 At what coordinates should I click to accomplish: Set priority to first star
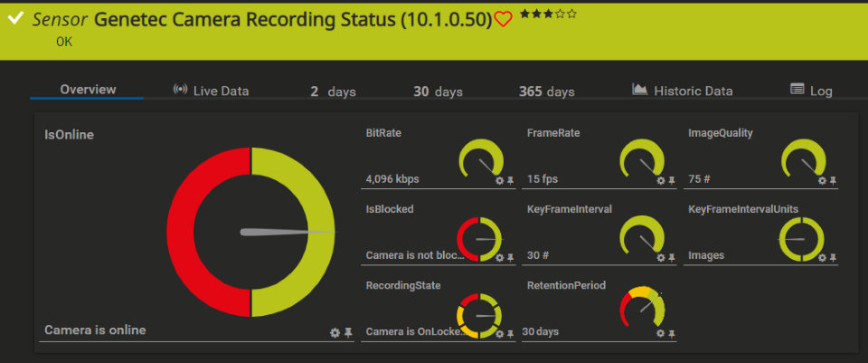(524, 14)
